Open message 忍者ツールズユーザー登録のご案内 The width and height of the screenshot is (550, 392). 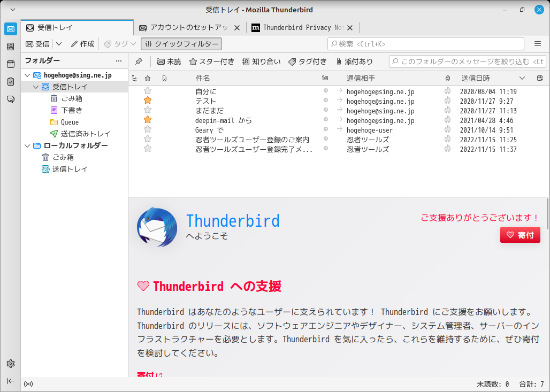tap(252, 140)
